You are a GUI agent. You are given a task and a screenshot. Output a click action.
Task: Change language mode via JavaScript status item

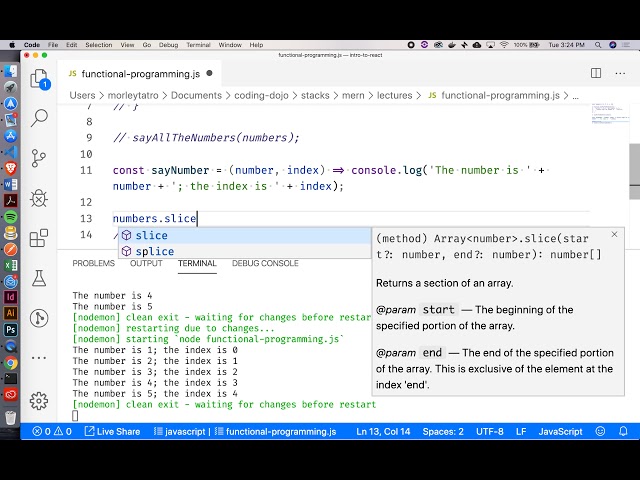(560, 431)
